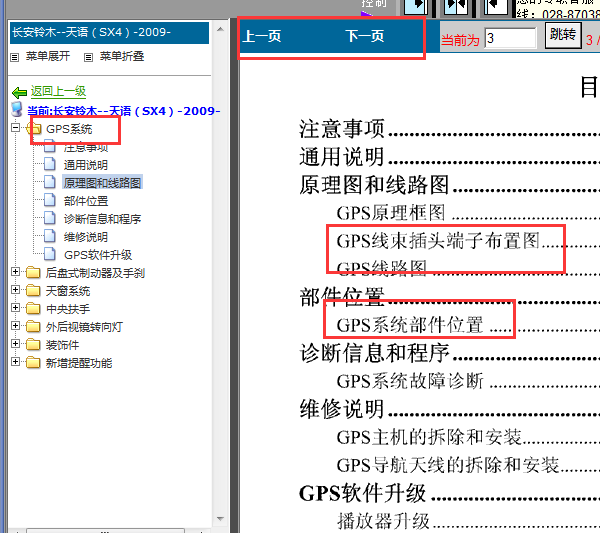Expand the 天窗系统 folder

15,290
